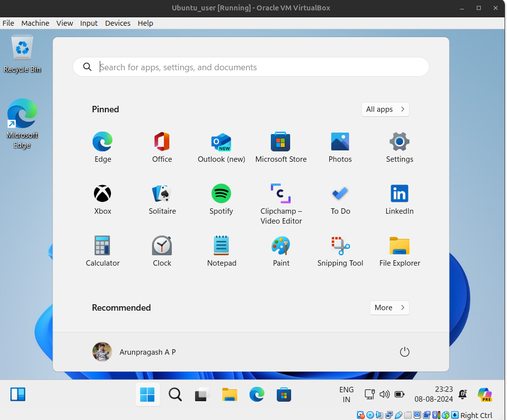Open Clipchamp Video Editor
This screenshot has width=507, height=420.
tap(281, 204)
